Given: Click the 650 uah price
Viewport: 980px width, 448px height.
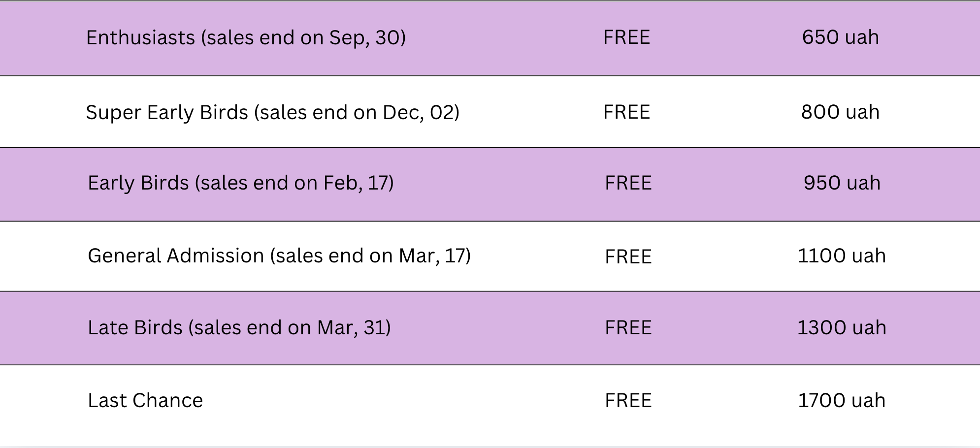Looking at the screenshot, I should [x=840, y=37].
